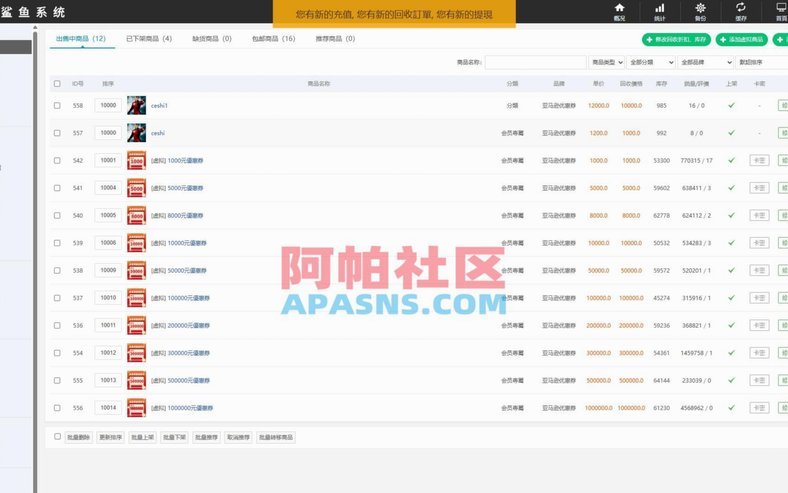Click the sort order field 10014 in row 556
Image resolution: width=788 pixels, height=493 pixels.
coord(108,408)
